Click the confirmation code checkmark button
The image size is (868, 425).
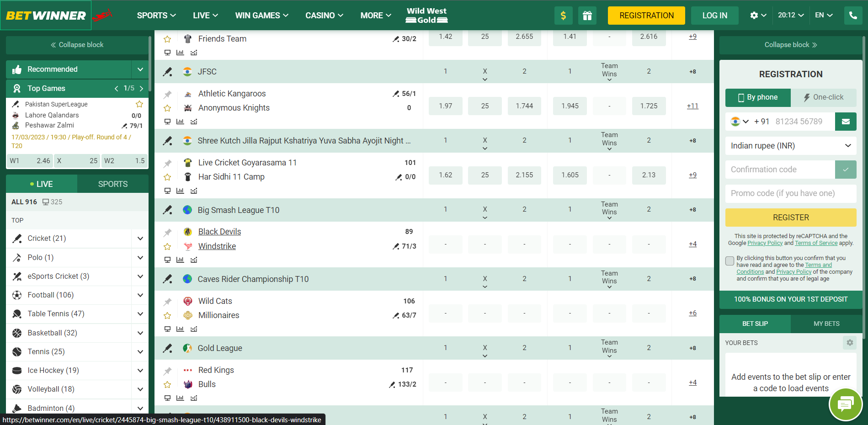coord(846,170)
